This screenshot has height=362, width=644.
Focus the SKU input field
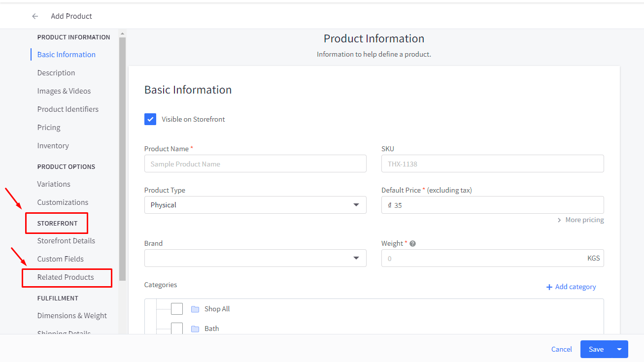pyautogui.click(x=492, y=164)
